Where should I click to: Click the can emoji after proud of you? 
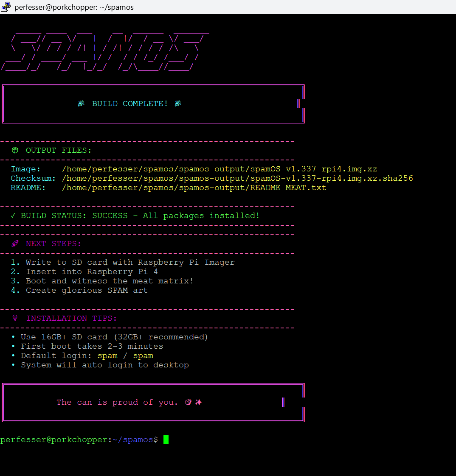coord(188,402)
